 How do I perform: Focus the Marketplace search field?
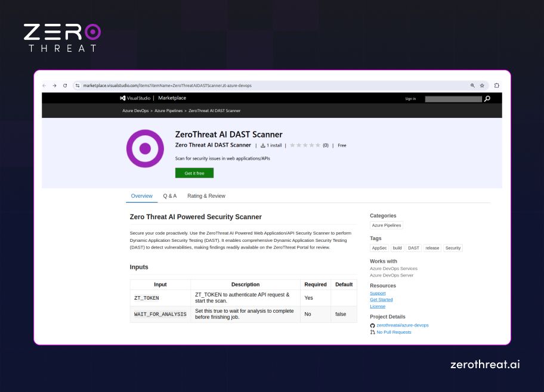coord(453,99)
